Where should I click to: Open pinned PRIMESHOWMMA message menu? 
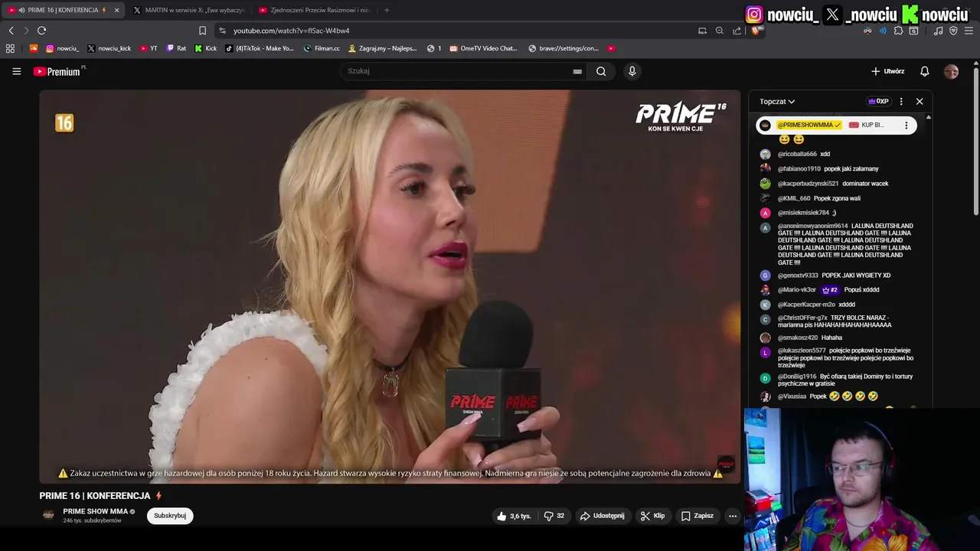click(906, 126)
